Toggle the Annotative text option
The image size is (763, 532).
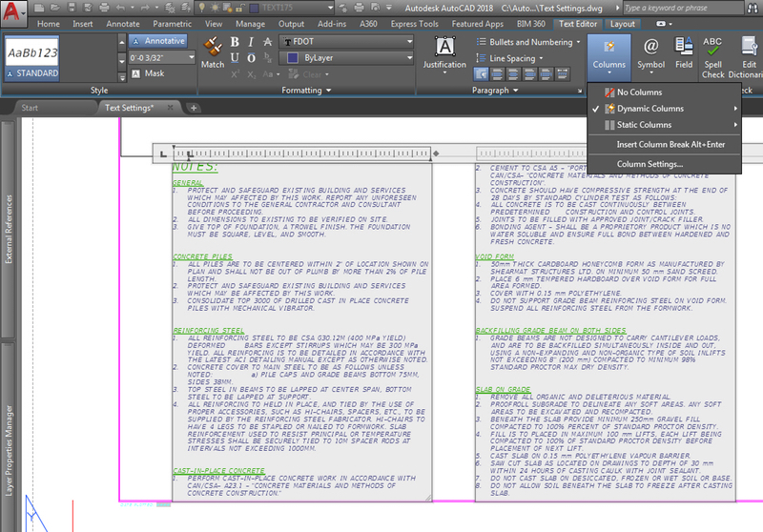pyautogui.click(x=158, y=41)
